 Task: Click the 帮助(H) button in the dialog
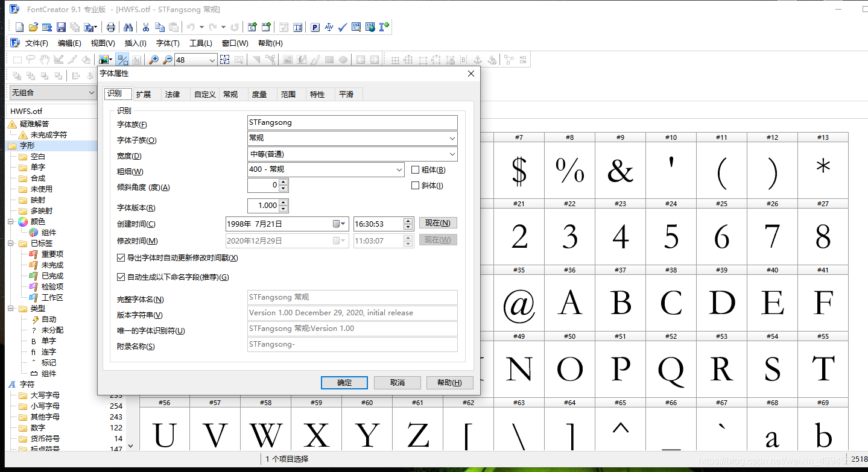click(x=450, y=383)
